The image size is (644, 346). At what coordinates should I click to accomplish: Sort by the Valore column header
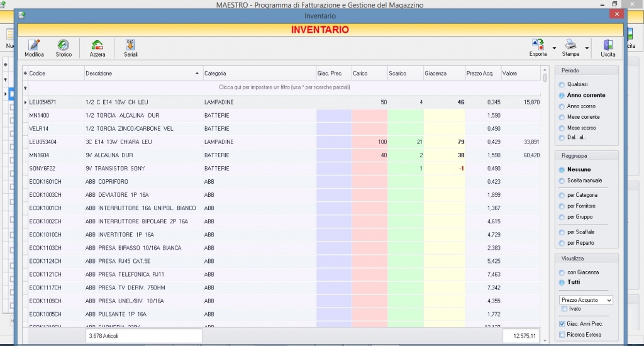tap(521, 73)
